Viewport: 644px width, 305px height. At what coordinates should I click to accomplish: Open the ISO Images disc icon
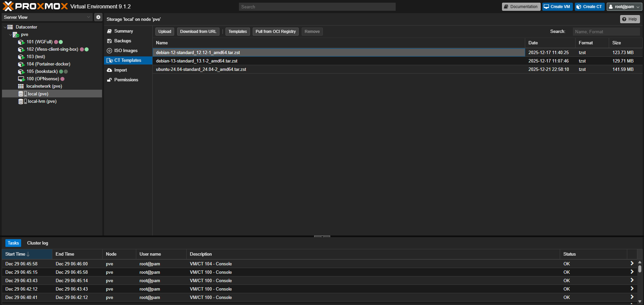click(x=109, y=51)
